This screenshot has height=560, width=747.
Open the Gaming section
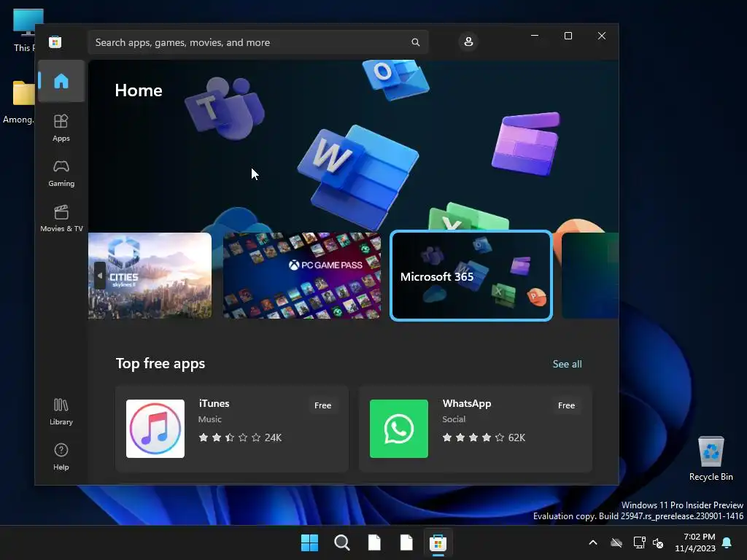61,174
